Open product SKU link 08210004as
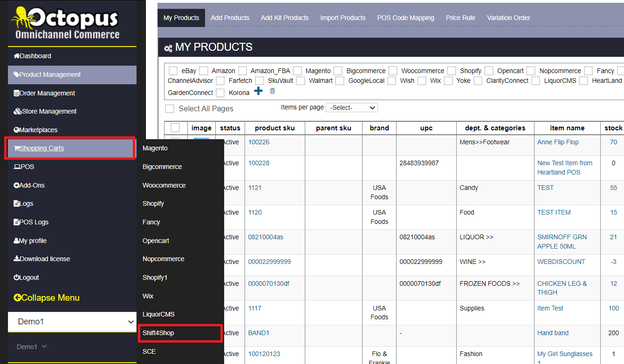624x364 pixels. coord(266,237)
